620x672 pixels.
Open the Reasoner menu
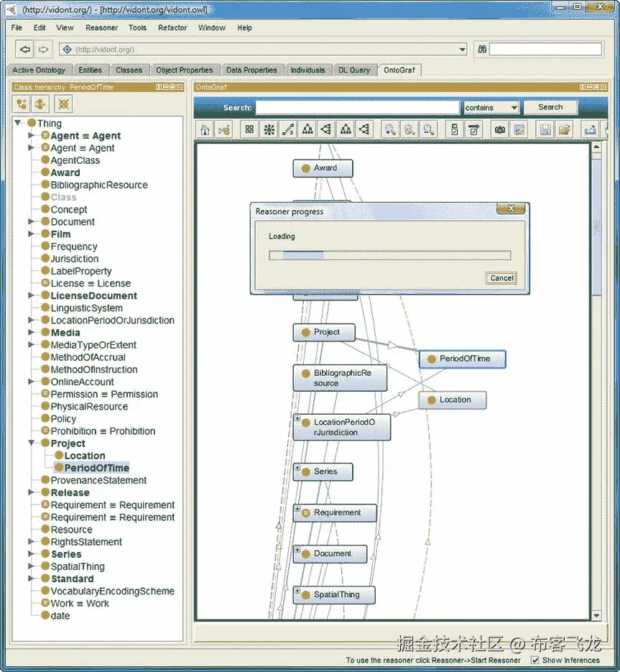tap(101, 27)
